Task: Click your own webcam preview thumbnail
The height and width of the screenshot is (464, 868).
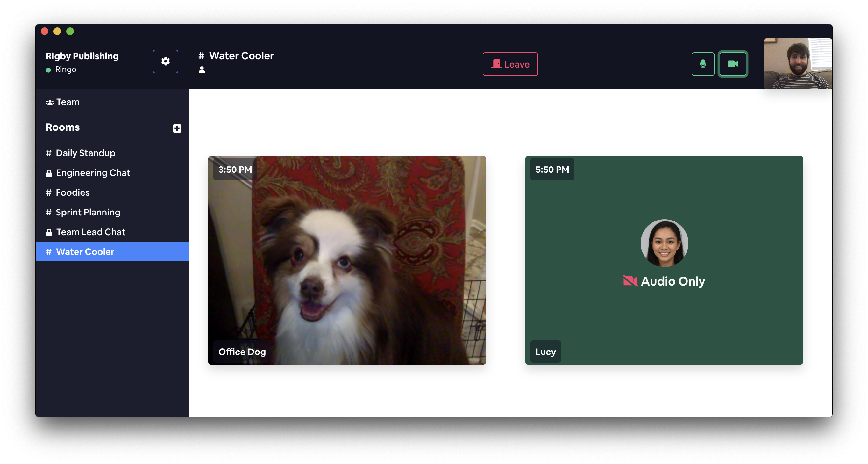Action: point(798,64)
